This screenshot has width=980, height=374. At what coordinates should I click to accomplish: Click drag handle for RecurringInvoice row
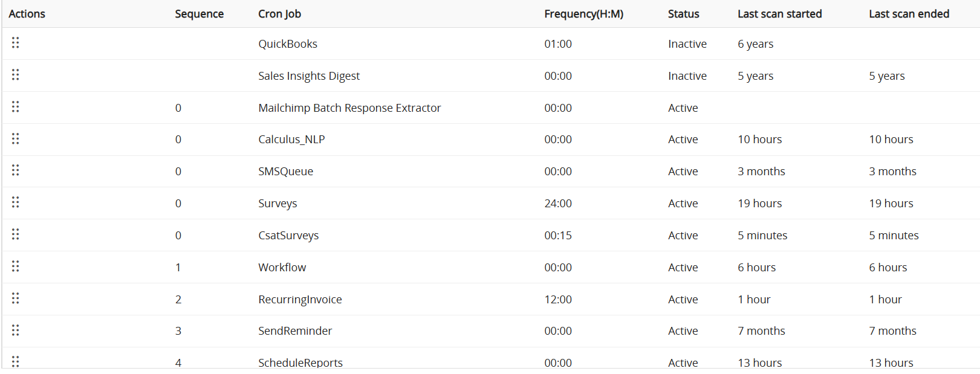[16, 298]
